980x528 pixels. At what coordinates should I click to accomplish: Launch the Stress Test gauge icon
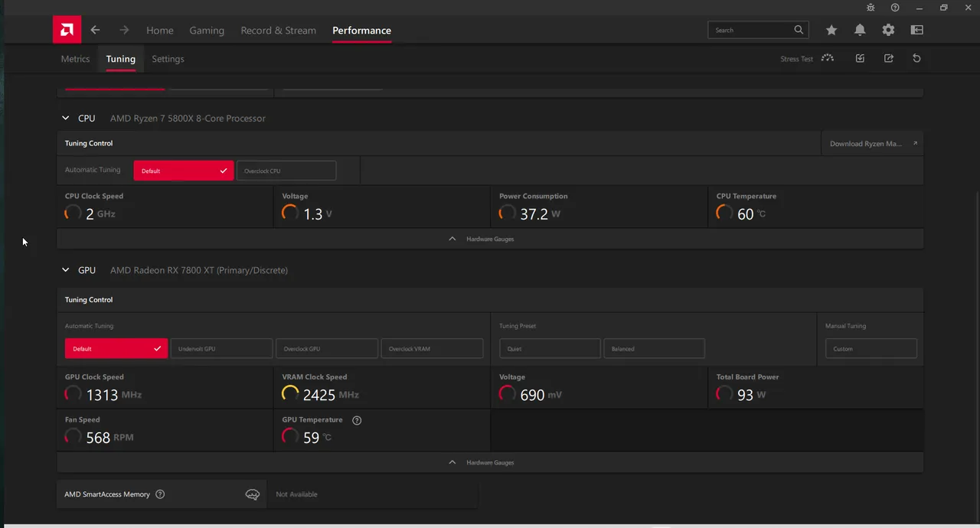828,58
